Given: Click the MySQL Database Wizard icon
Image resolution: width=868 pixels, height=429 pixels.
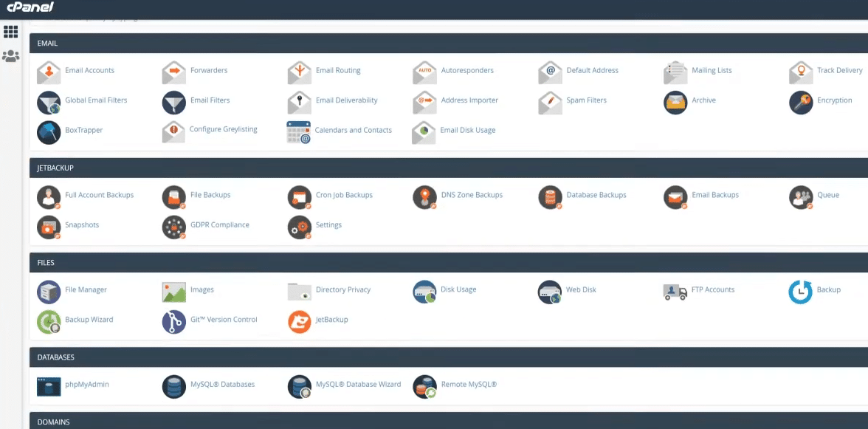Looking at the screenshot, I should coord(300,386).
